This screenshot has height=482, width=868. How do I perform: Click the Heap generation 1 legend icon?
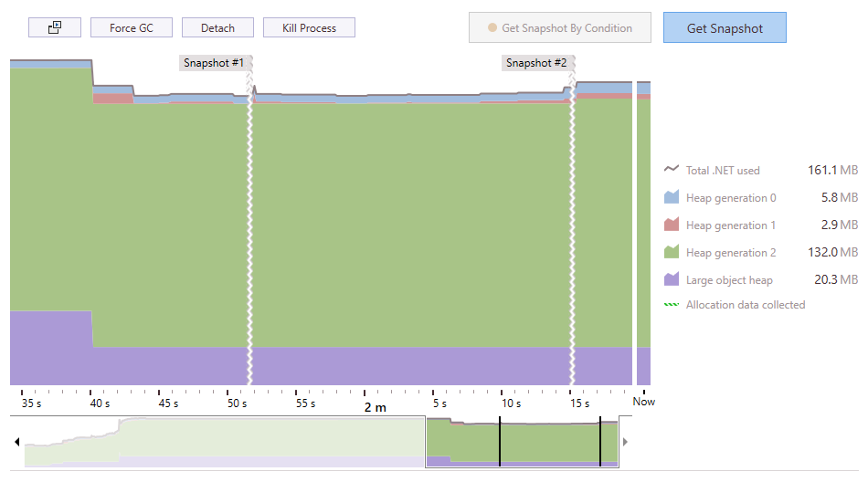[672, 225]
